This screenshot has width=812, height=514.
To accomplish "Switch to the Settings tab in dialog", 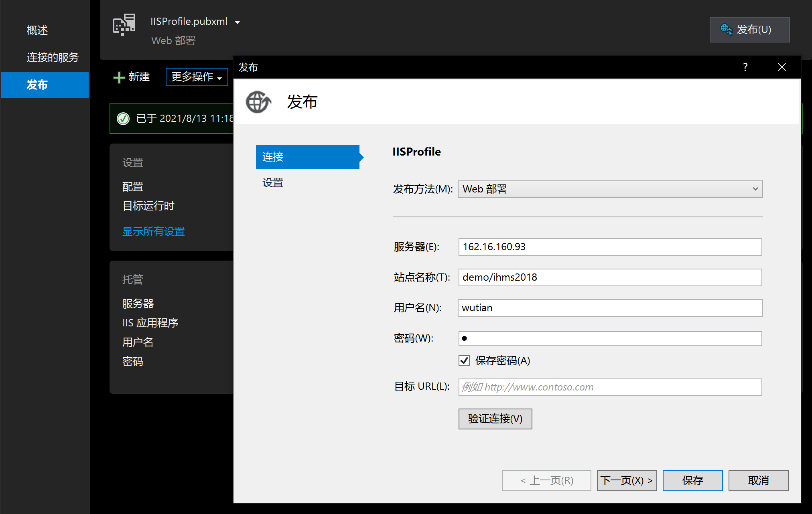I will [273, 183].
